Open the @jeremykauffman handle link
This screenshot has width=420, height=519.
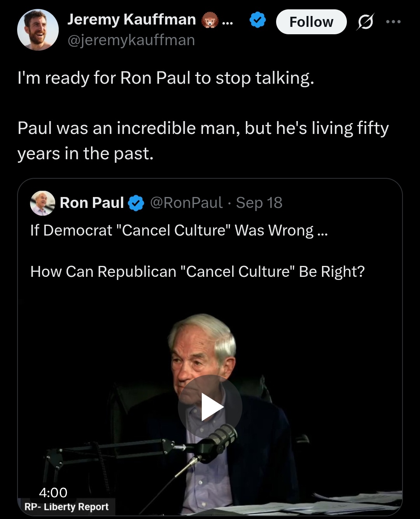point(131,40)
